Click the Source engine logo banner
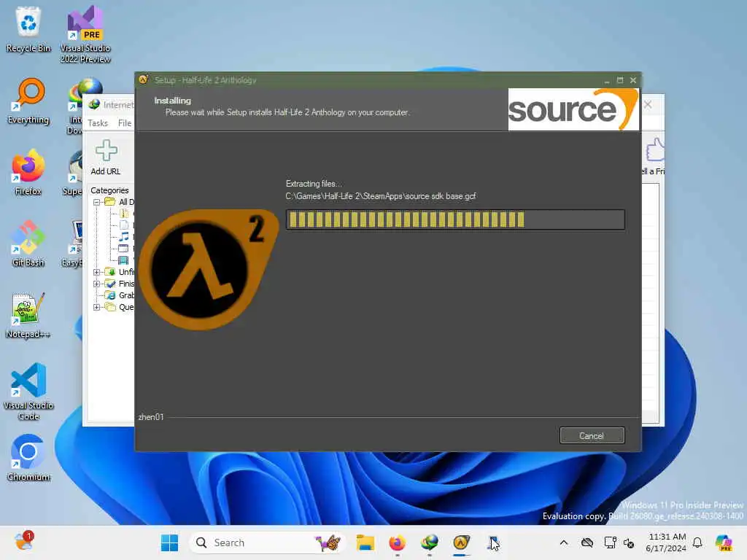This screenshot has height=560, width=747. tap(573, 109)
